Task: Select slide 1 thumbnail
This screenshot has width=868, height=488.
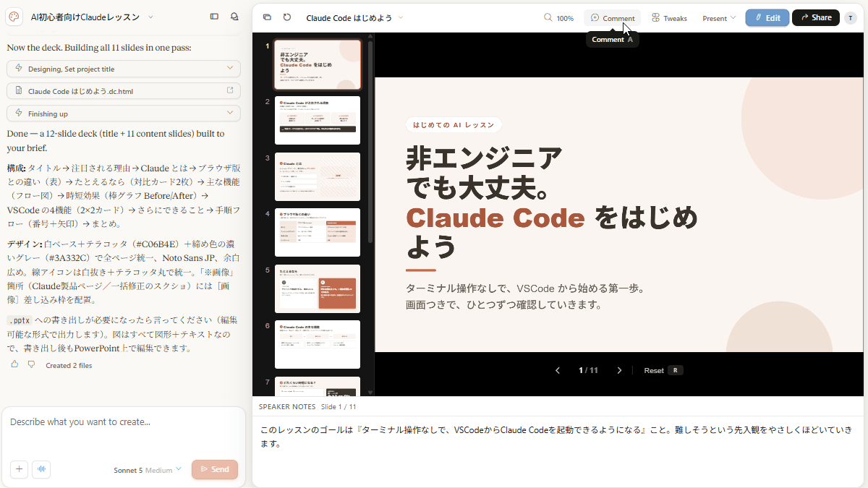Action: click(x=318, y=64)
